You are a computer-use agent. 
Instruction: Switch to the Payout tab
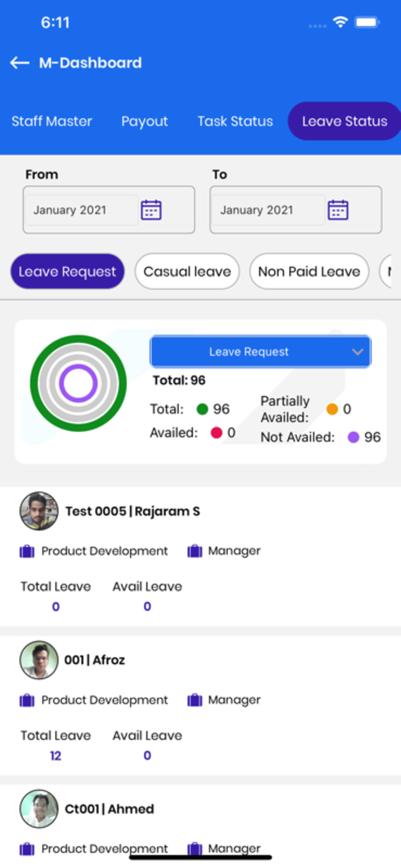pyautogui.click(x=145, y=121)
